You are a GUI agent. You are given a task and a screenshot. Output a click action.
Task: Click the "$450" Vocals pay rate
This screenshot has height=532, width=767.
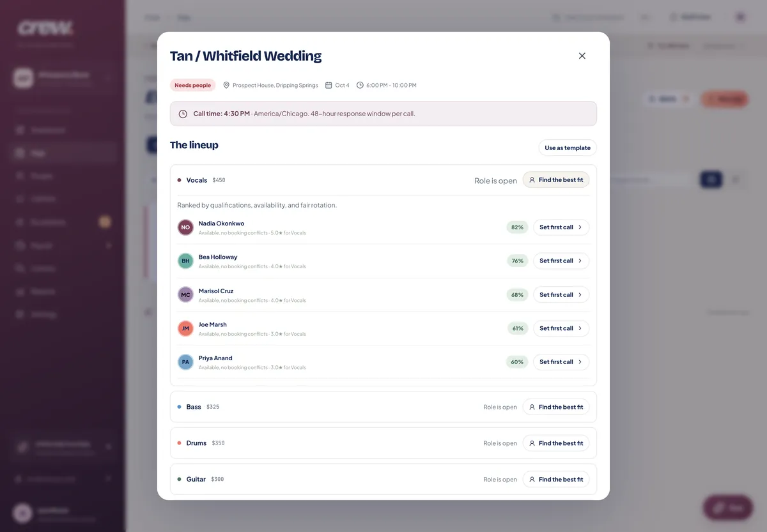[219, 180]
